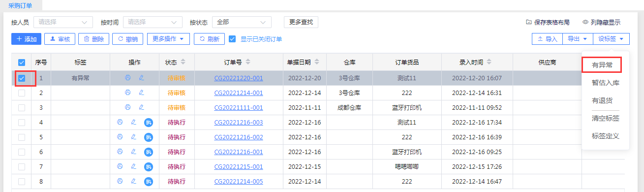Choose 暂估入库 from the tag menu
644x192 pixels.
pos(605,83)
